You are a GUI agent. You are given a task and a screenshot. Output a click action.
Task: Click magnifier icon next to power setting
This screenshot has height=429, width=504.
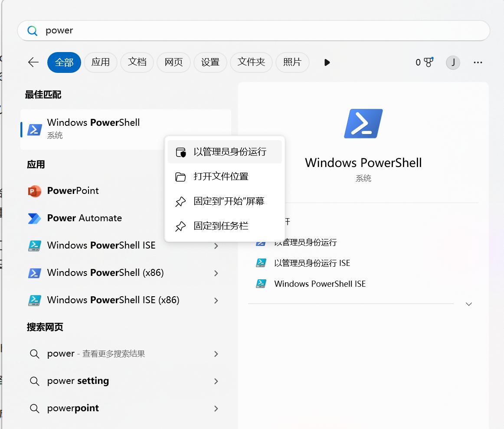pos(34,381)
